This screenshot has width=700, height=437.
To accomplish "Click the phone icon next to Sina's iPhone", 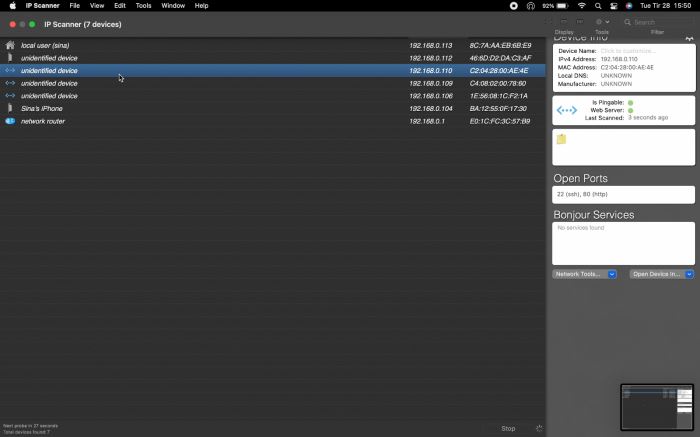I will [10, 108].
